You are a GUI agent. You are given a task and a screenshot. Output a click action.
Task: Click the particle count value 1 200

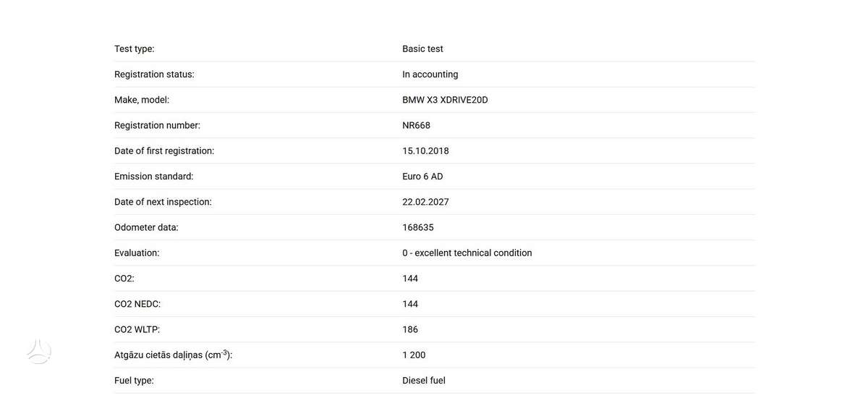click(x=414, y=355)
